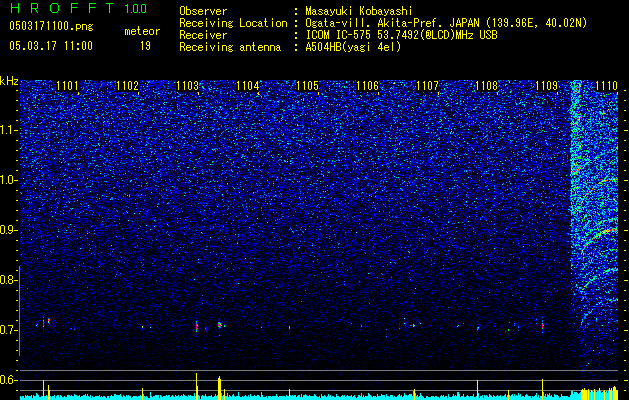The height and width of the screenshot is (400, 629).
Task: Click the 1104 time marker
Action: pos(248,86)
